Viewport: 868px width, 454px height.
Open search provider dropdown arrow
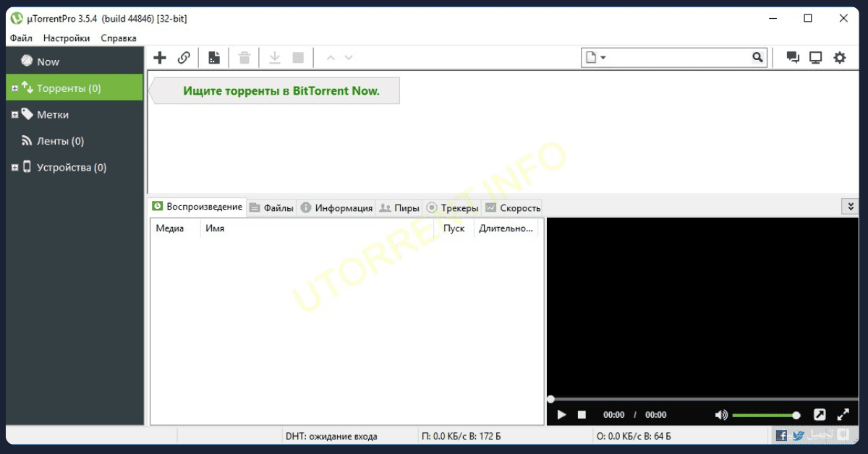603,58
